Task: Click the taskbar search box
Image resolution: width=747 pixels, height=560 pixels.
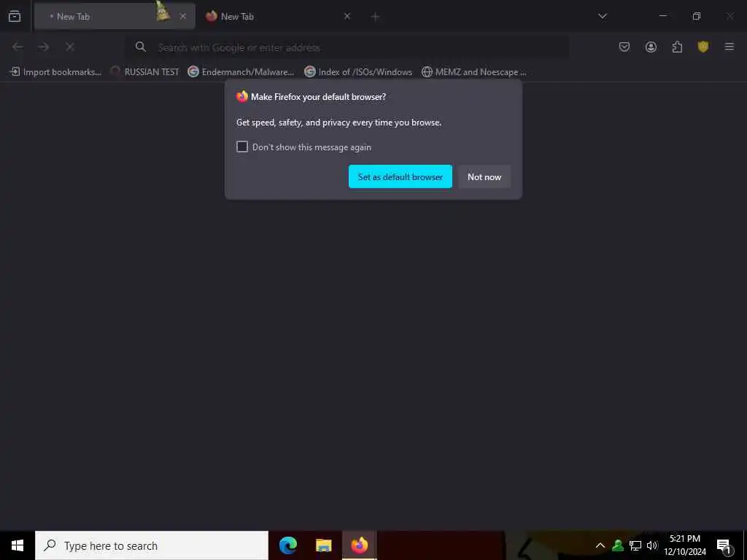Action: tap(152, 545)
